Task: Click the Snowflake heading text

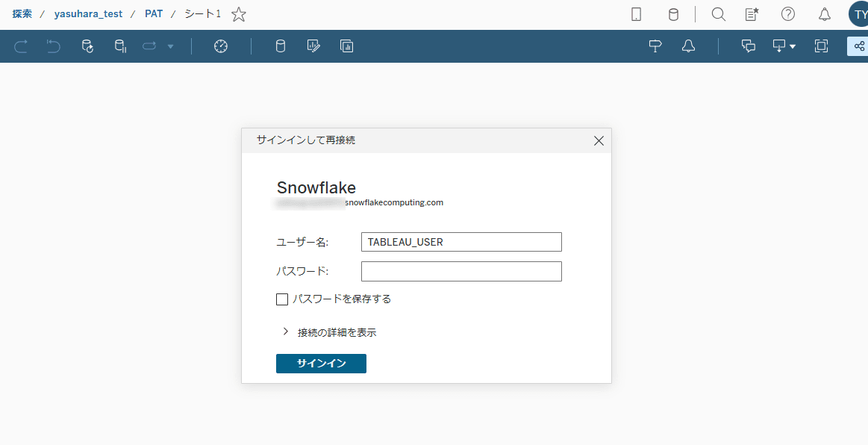Action: (x=316, y=187)
